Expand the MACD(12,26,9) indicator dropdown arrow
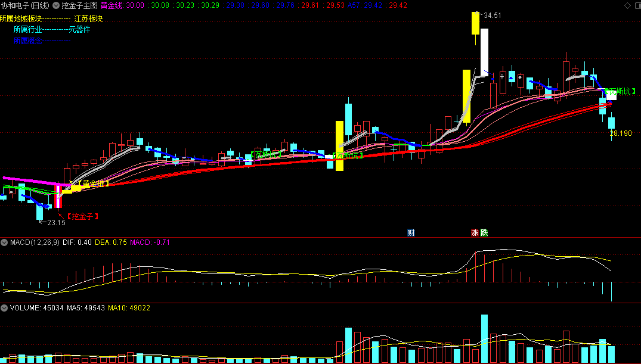641x364 pixels. [4, 242]
